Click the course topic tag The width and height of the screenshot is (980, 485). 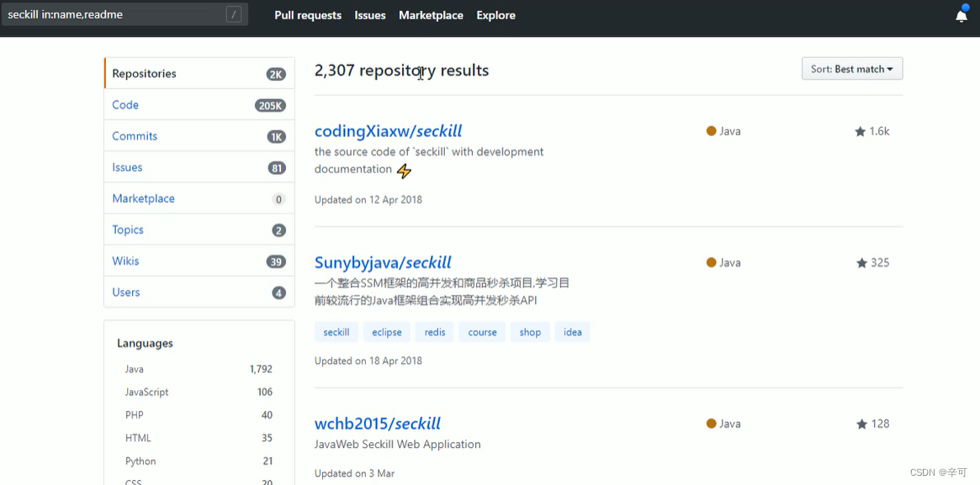click(x=483, y=332)
